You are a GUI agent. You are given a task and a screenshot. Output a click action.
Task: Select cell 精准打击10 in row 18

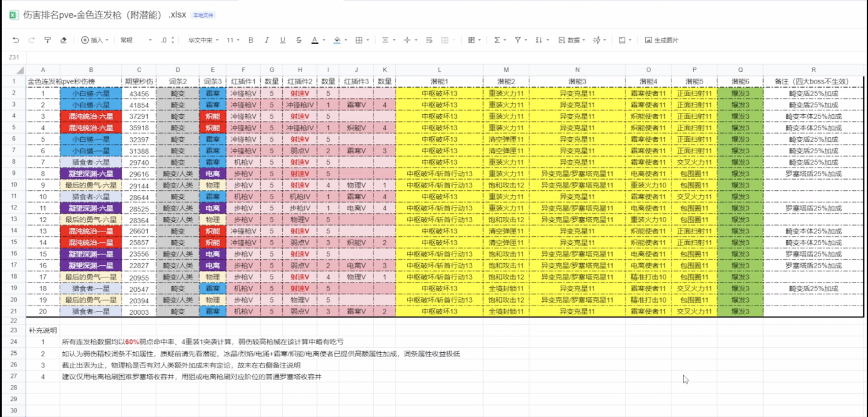tap(648, 277)
